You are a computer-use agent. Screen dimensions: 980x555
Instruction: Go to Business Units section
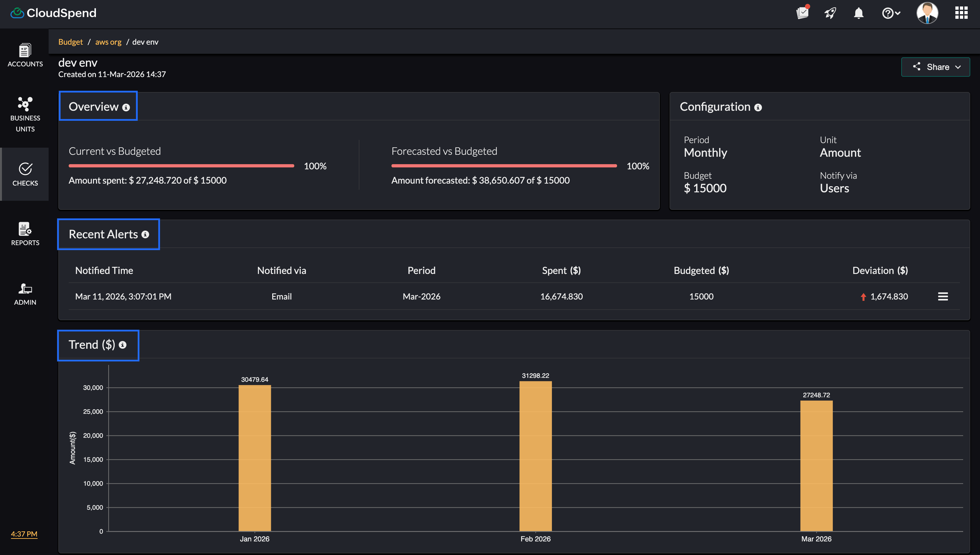tap(25, 114)
